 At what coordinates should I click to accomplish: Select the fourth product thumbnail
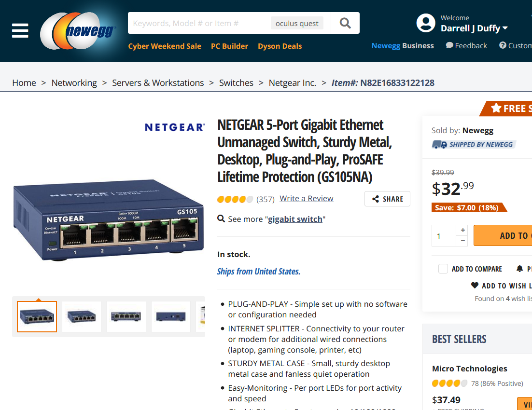(x=171, y=316)
